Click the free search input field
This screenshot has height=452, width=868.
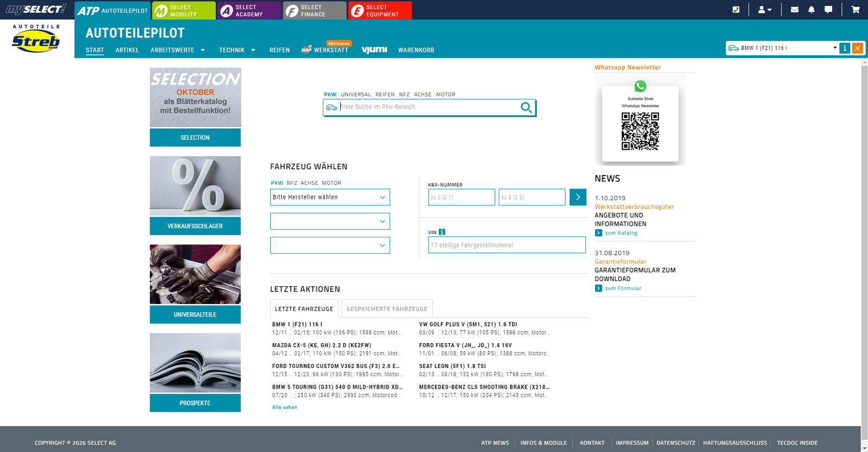pos(429,107)
